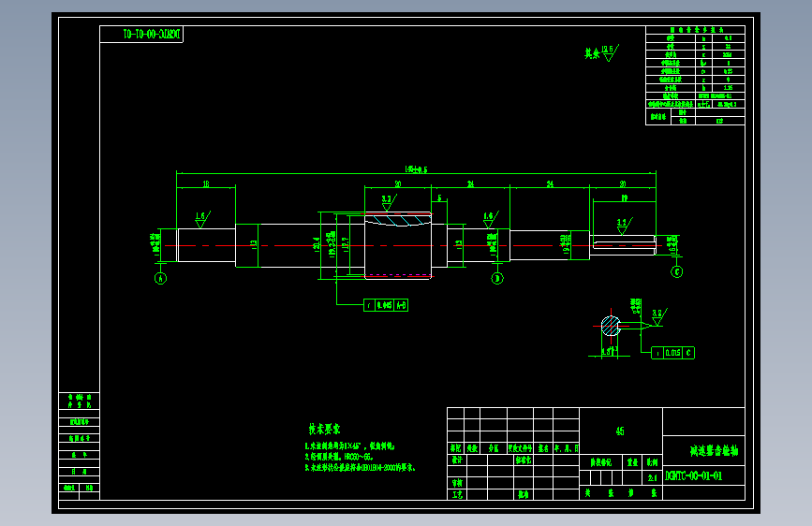Select the 其余 12.5 surface roughness symbol
812x526 pixels.
(602, 52)
